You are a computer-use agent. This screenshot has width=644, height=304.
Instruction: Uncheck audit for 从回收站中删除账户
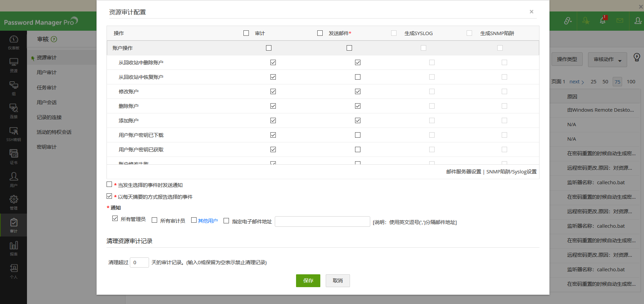[x=273, y=62]
